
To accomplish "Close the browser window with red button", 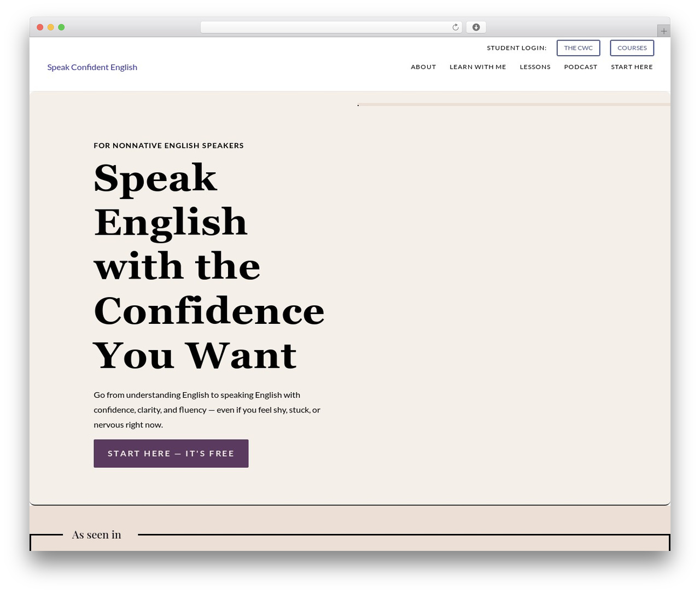I will [x=40, y=27].
